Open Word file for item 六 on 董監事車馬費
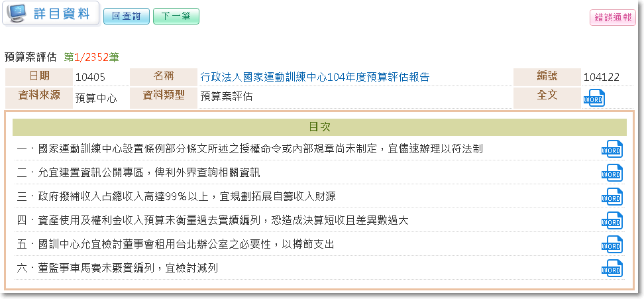The height and width of the screenshot is (299, 644). [x=612, y=269]
